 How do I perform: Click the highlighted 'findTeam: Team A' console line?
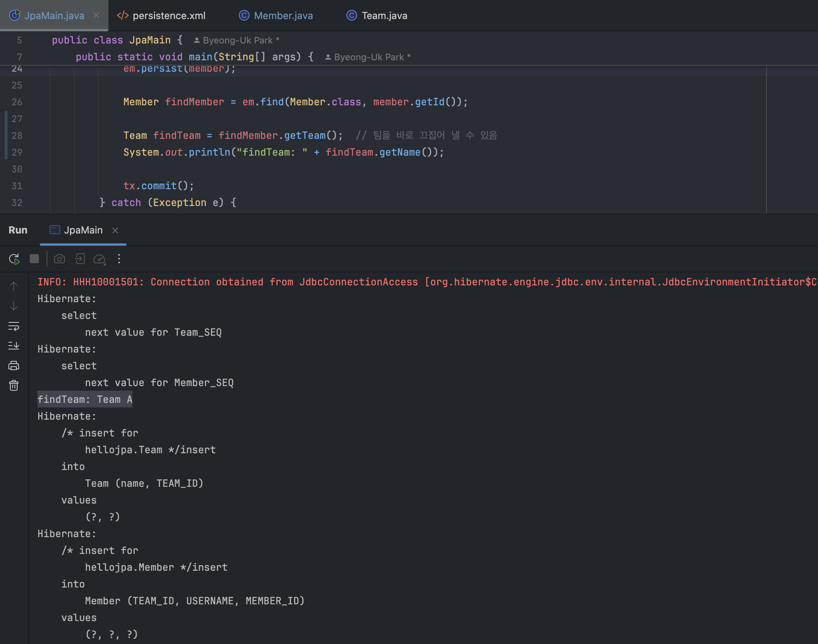(x=85, y=399)
